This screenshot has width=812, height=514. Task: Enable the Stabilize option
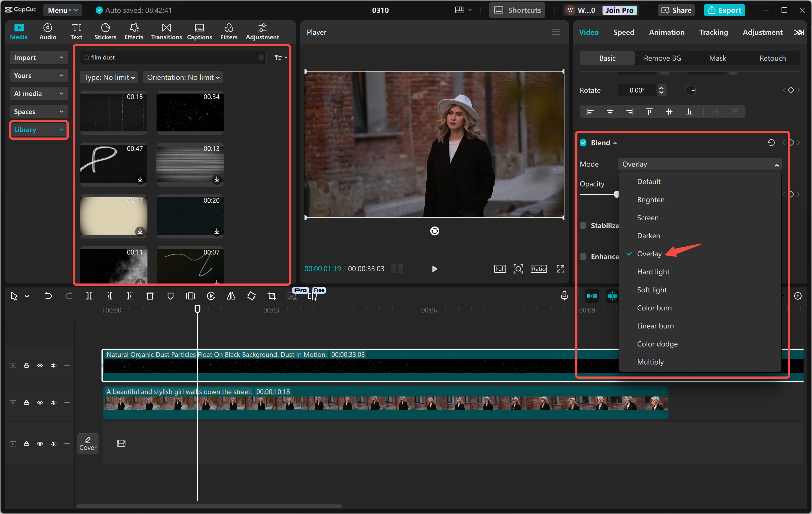[583, 225]
